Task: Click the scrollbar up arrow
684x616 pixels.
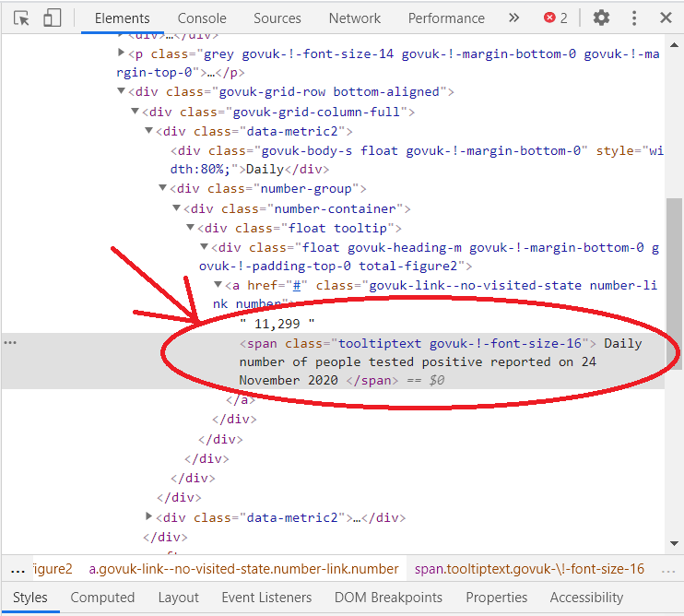Action: point(675,44)
